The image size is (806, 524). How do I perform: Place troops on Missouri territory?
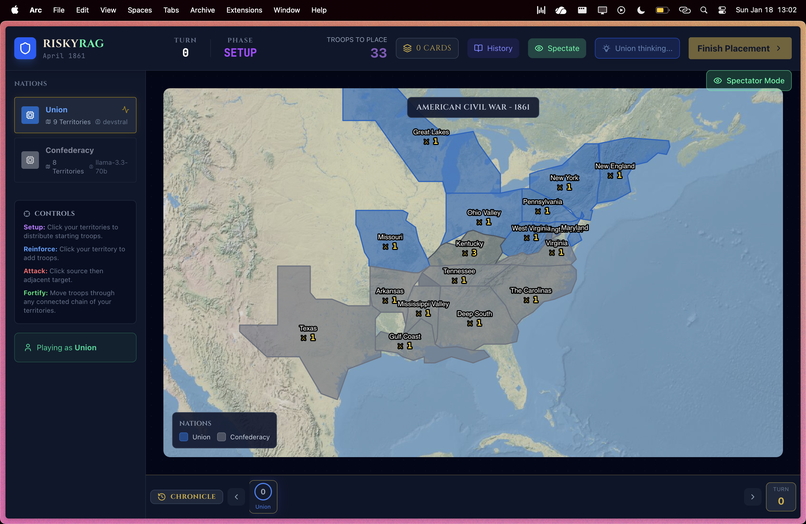[390, 242]
